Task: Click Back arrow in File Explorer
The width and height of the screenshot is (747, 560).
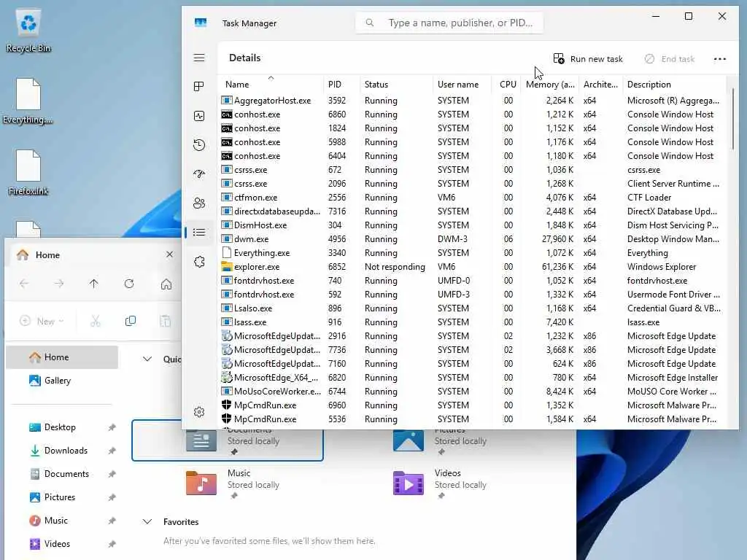Action: click(24, 284)
